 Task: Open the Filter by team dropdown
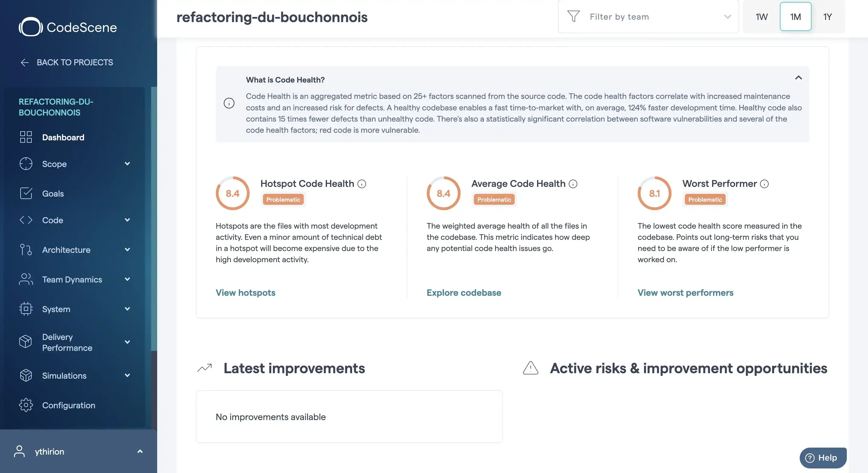648,17
